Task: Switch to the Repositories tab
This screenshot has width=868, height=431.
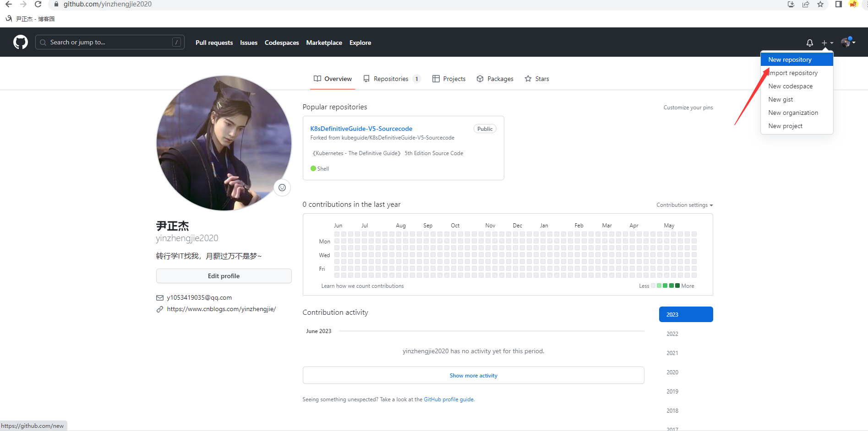Action: tap(391, 79)
